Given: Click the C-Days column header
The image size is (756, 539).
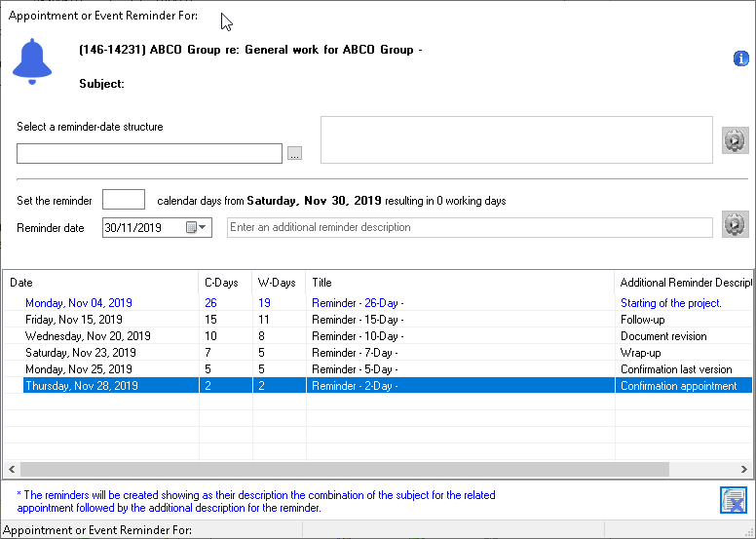Looking at the screenshot, I should pos(225,283).
